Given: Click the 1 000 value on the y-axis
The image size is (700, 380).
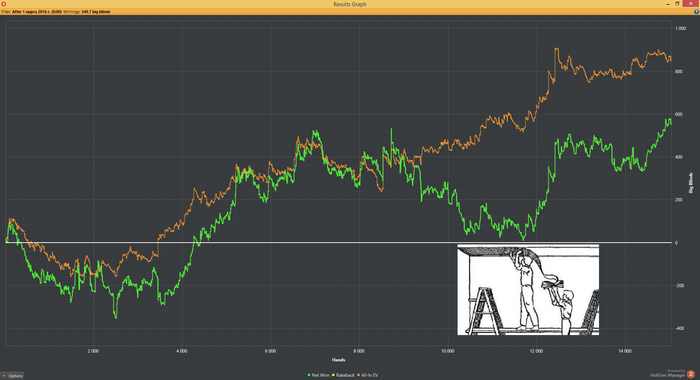Looking at the screenshot, I should pyautogui.click(x=680, y=28).
